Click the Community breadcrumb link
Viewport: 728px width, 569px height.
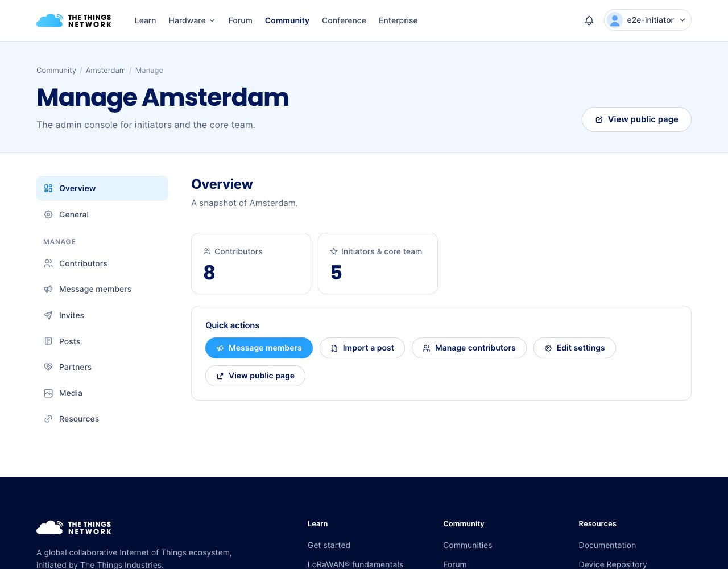[56, 71]
